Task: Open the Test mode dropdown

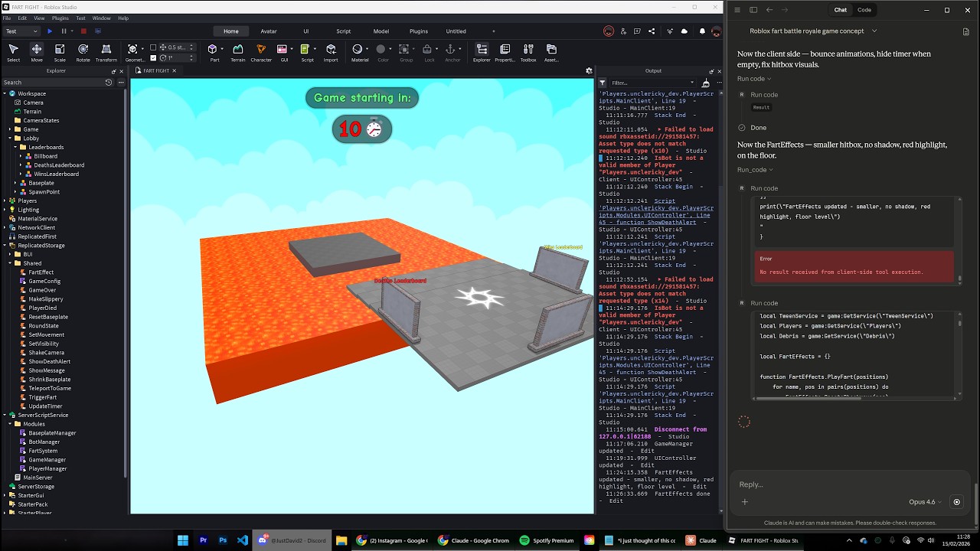Action: click(x=21, y=31)
